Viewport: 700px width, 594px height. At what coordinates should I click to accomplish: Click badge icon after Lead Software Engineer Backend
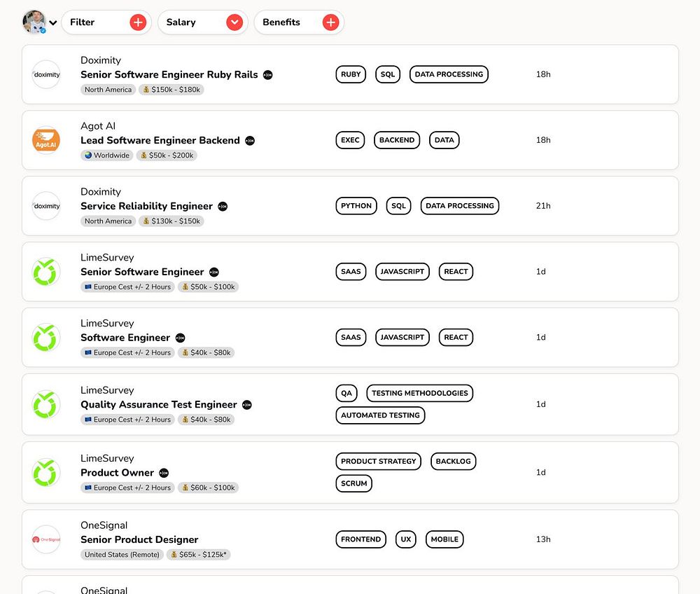click(250, 141)
